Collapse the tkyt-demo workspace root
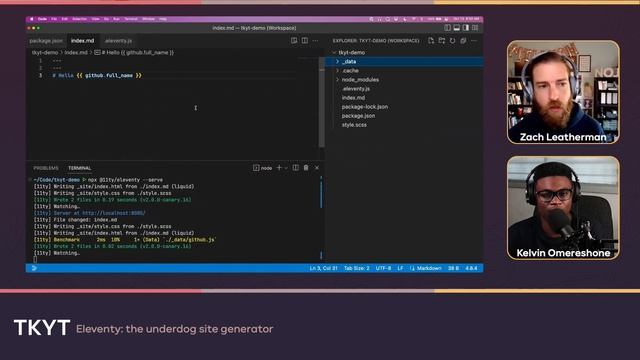Image resolution: width=640 pixels, height=360 pixels. tap(334, 53)
